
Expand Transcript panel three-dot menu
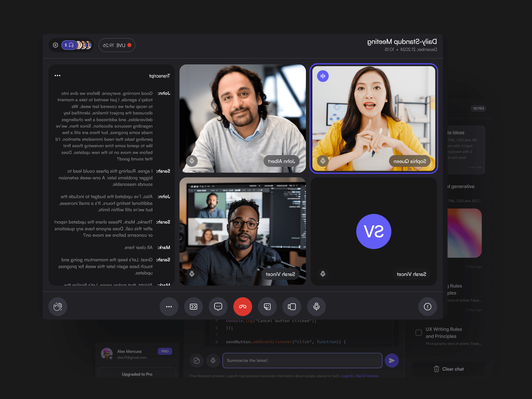point(58,75)
